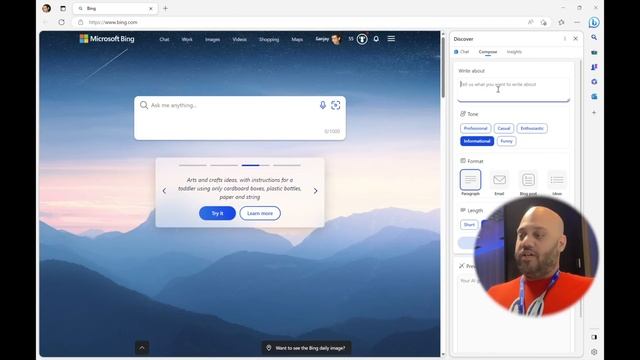
Task: Click the Try it button
Action: point(217,213)
